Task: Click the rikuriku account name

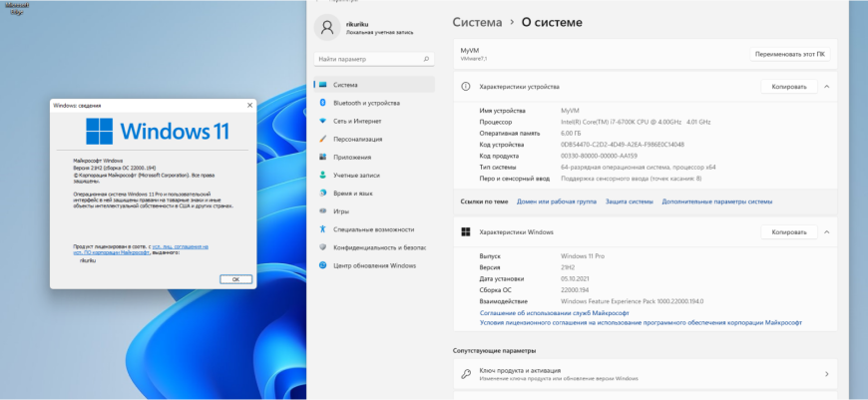Action: pos(357,24)
